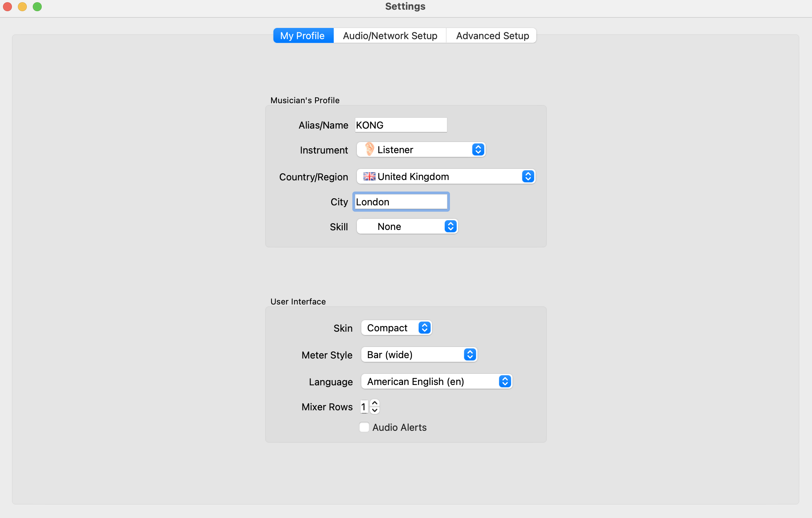Click the Listener ear instrument icon
Viewport: 812px width, 518px height.
click(369, 149)
